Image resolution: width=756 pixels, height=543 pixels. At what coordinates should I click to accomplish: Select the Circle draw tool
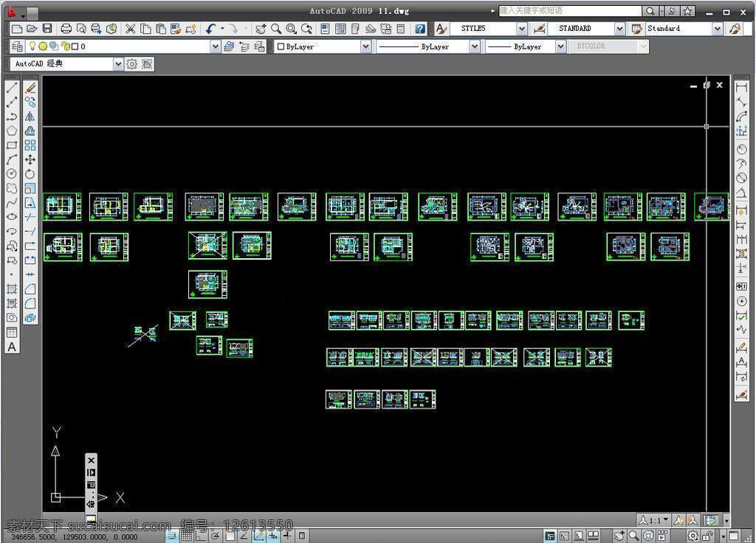point(12,174)
